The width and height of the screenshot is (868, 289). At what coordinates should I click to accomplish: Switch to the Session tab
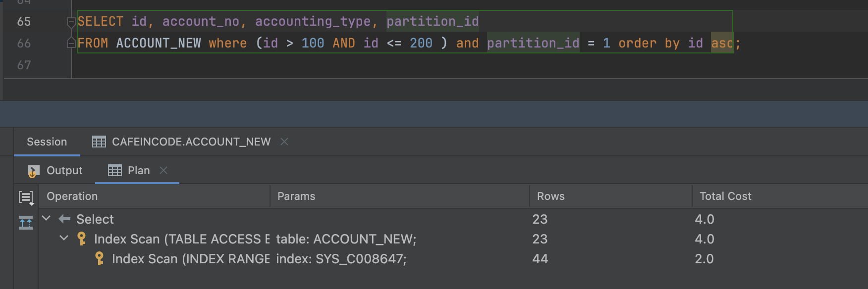pos(47,142)
